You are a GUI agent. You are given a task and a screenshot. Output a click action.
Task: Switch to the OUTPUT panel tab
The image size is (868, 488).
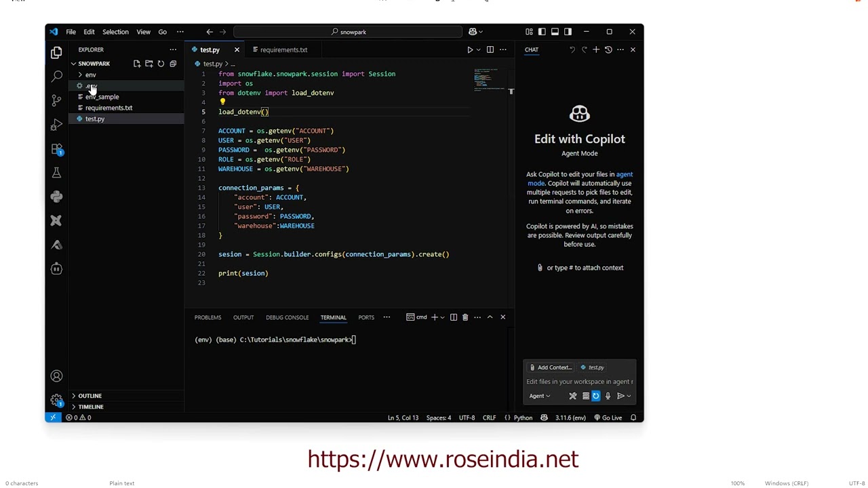tap(243, 317)
